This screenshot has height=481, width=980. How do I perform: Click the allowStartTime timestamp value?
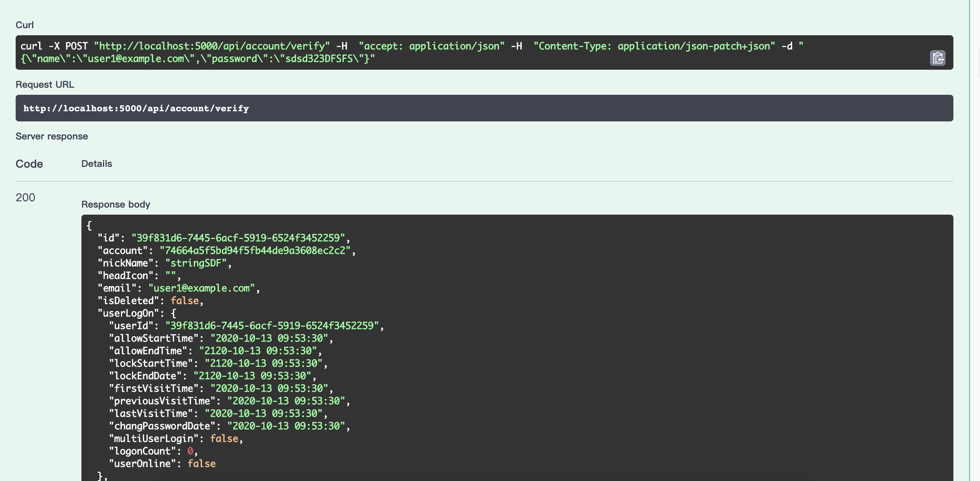[269, 338]
